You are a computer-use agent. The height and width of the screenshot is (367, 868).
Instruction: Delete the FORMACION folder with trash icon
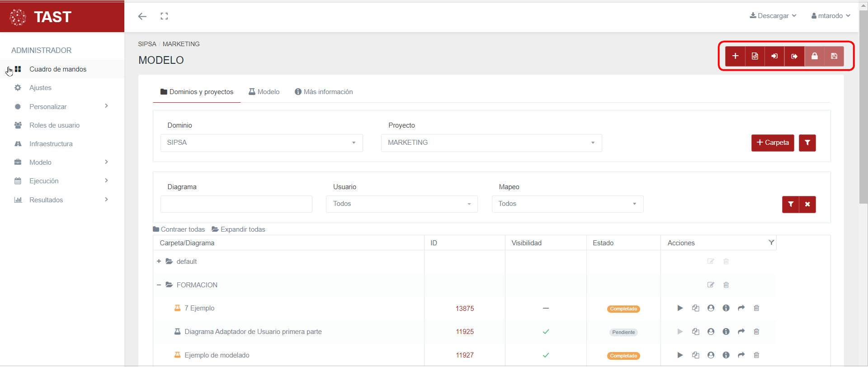(x=726, y=285)
